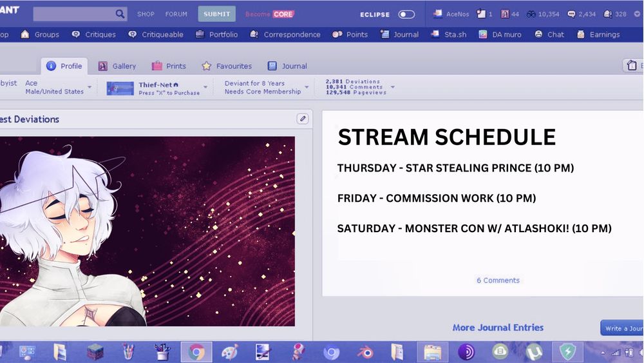The image size is (644, 363).
Task: Open Groups in the navigation bar
Action: tap(40, 35)
